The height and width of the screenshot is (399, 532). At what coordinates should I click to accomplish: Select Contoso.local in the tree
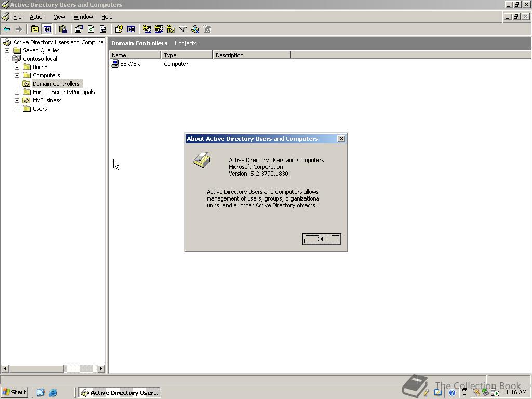(x=39, y=59)
